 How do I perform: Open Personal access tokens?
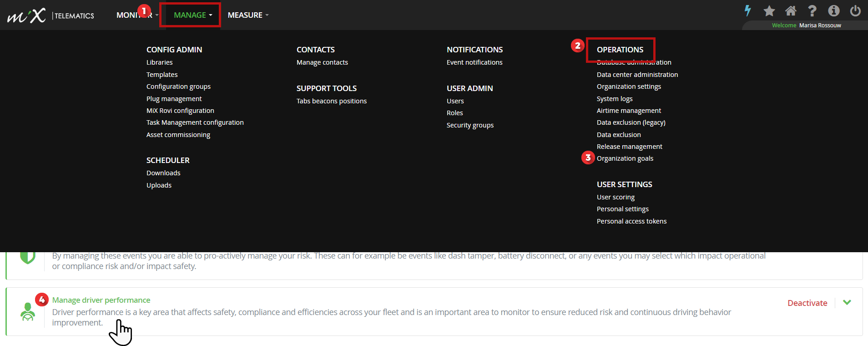pos(631,221)
